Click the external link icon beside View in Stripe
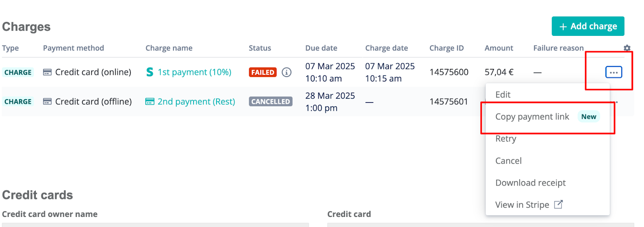644x227 pixels. (x=558, y=204)
